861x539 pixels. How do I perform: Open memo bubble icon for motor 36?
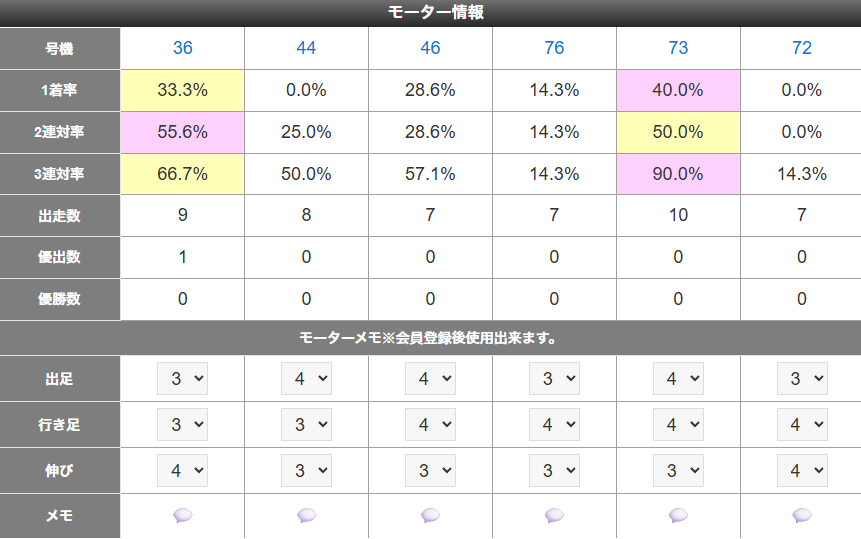pos(182,515)
